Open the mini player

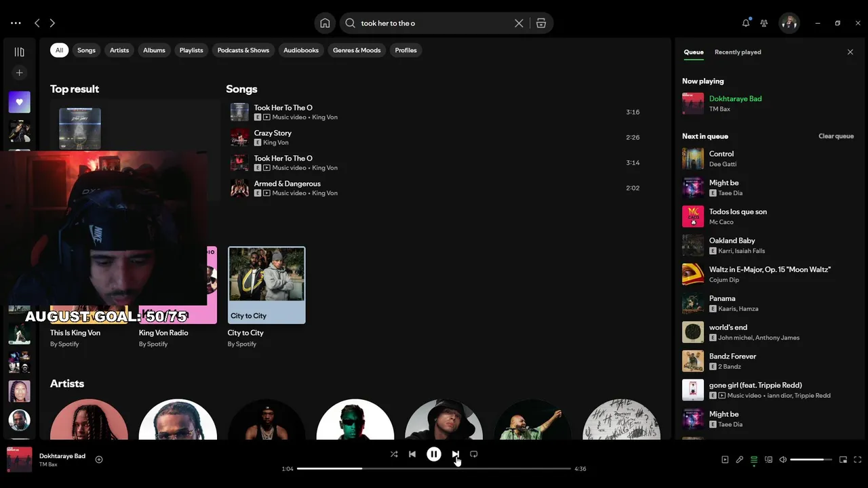[x=843, y=460]
